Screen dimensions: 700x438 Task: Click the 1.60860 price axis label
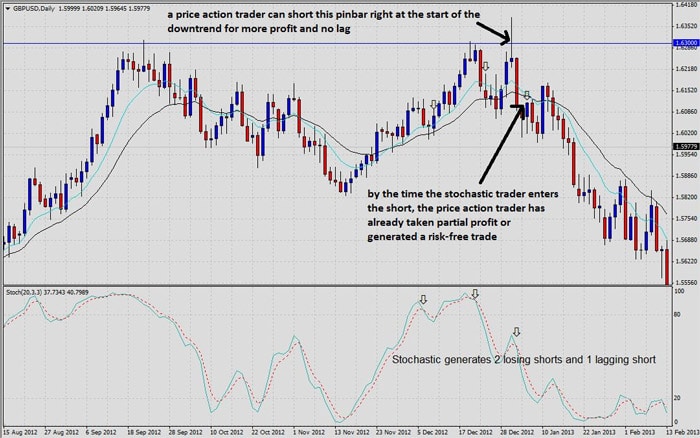(687, 111)
